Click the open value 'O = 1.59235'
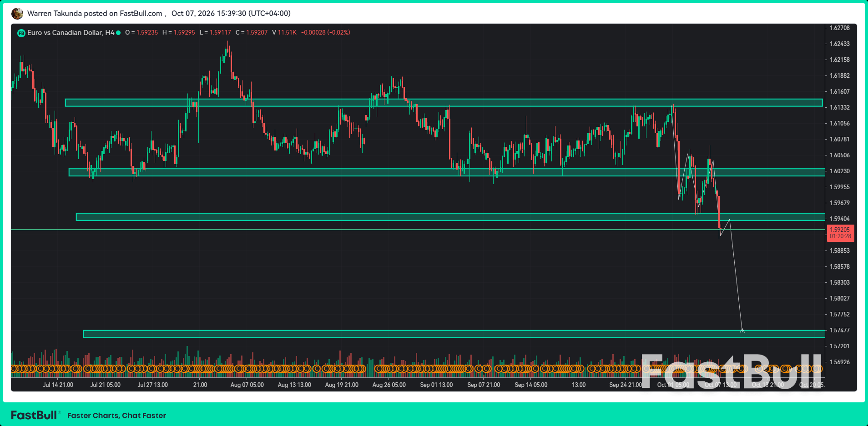 coord(141,33)
